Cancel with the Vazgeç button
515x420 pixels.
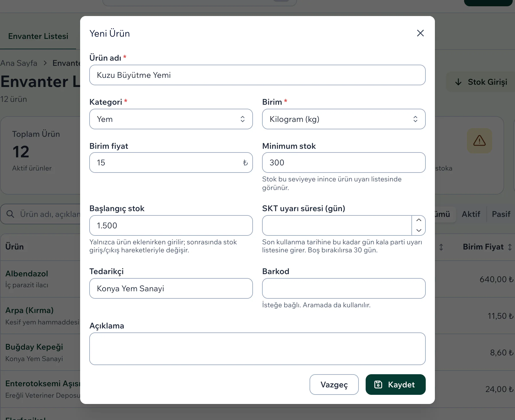[x=334, y=385]
